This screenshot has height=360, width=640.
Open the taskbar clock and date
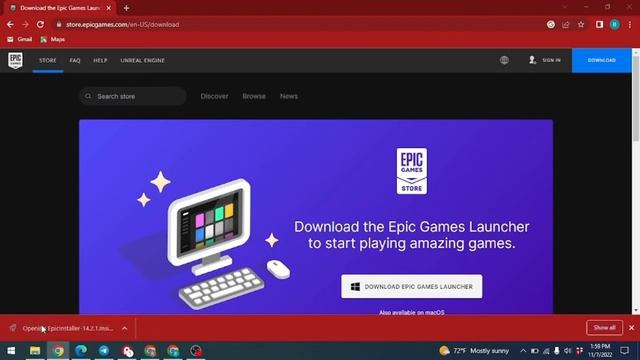(x=600, y=351)
